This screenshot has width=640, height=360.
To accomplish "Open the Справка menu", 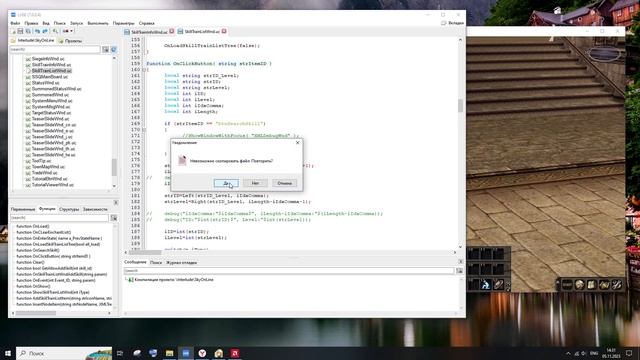I will point(147,23).
